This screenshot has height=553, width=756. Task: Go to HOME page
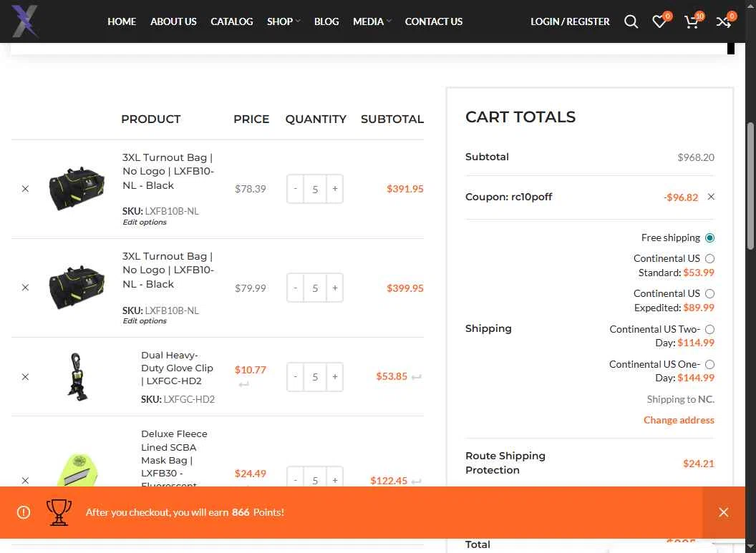tap(122, 21)
